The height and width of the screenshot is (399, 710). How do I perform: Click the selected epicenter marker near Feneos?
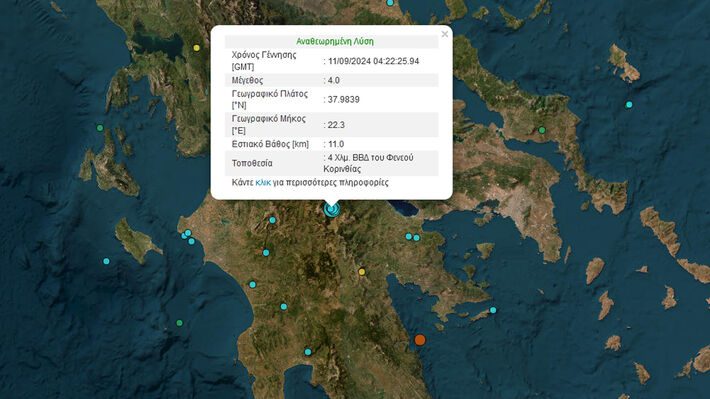[331, 209]
